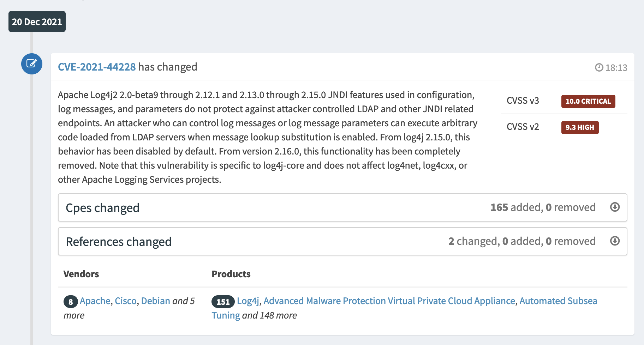The width and height of the screenshot is (644, 345).
Task: Open the Log4j product link
Action: click(248, 301)
